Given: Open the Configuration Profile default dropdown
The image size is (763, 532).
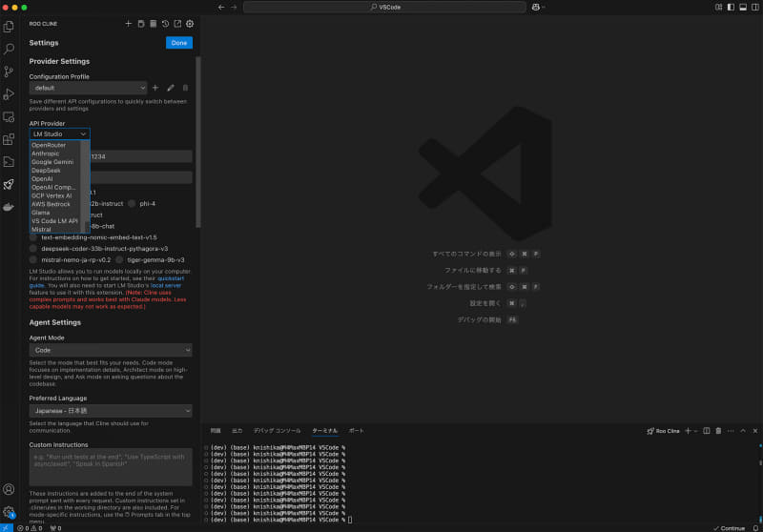Looking at the screenshot, I should pyautogui.click(x=88, y=88).
